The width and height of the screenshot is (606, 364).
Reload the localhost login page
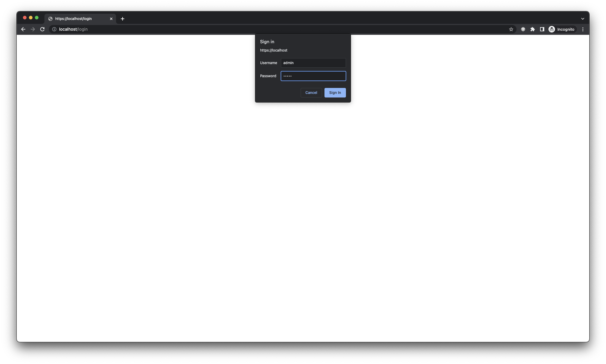tap(42, 29)
